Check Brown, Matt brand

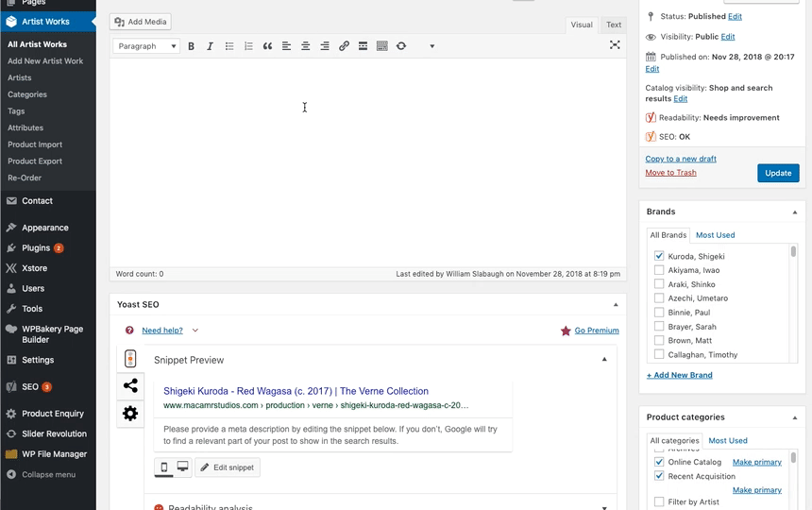[x=659, y=340]
